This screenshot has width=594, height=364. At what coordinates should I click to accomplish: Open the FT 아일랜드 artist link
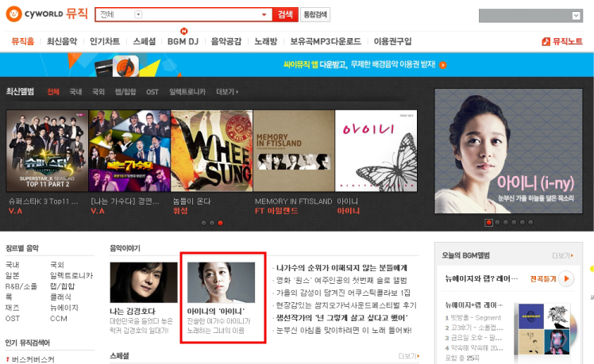click(276, 211)
